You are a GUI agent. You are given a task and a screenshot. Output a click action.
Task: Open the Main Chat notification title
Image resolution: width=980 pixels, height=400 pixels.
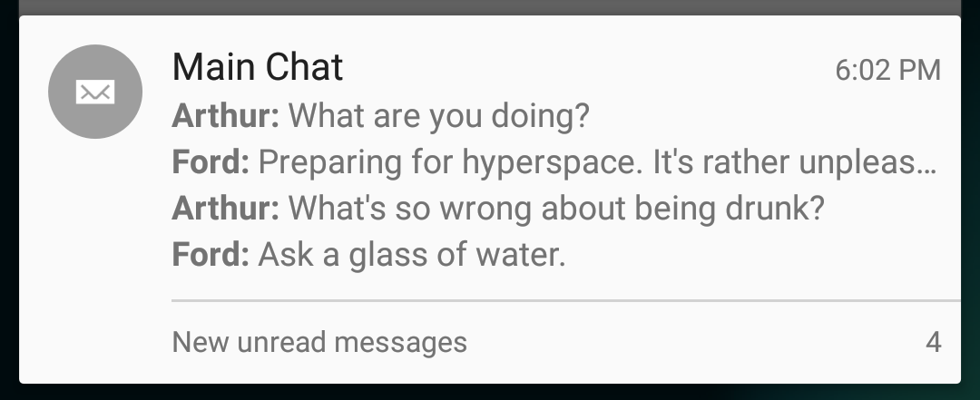click(x=258, y=67)
